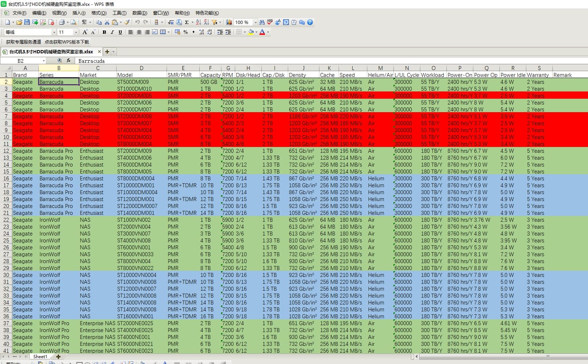This screenshot has width=588, height=364.
Task: Activate the Format Painter brush
Action: (127, 22)
